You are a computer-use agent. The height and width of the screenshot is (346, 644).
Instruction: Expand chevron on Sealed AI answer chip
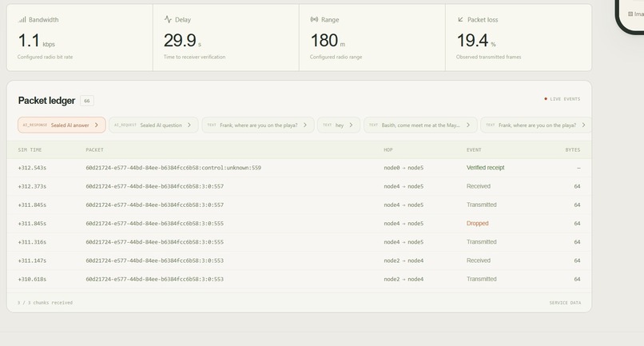[97, 125]
